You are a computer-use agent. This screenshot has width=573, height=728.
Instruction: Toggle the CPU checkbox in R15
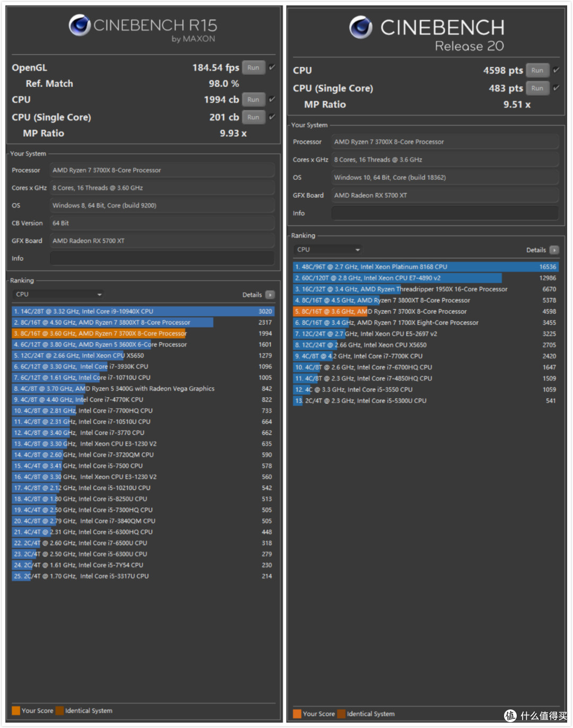[272, 99]
